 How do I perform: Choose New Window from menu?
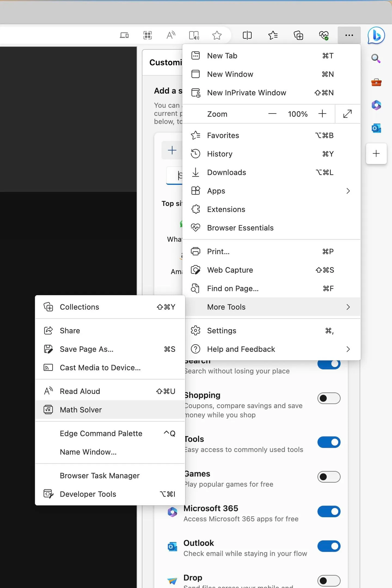[271, 74]
